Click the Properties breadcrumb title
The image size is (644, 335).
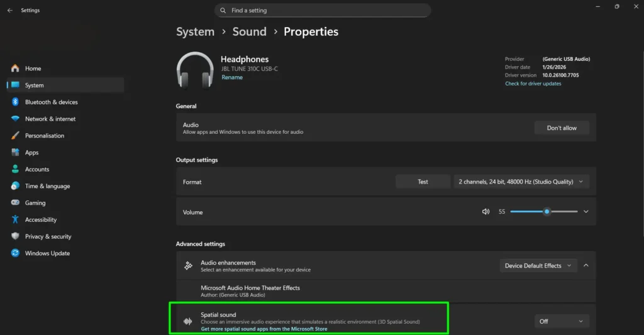point(311,31)
